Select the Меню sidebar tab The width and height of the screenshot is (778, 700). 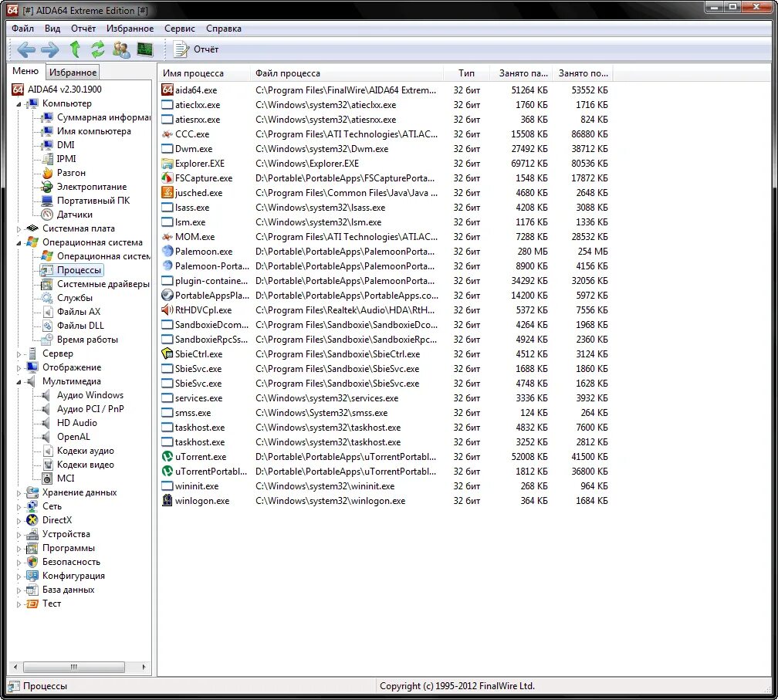click(25, 71)
